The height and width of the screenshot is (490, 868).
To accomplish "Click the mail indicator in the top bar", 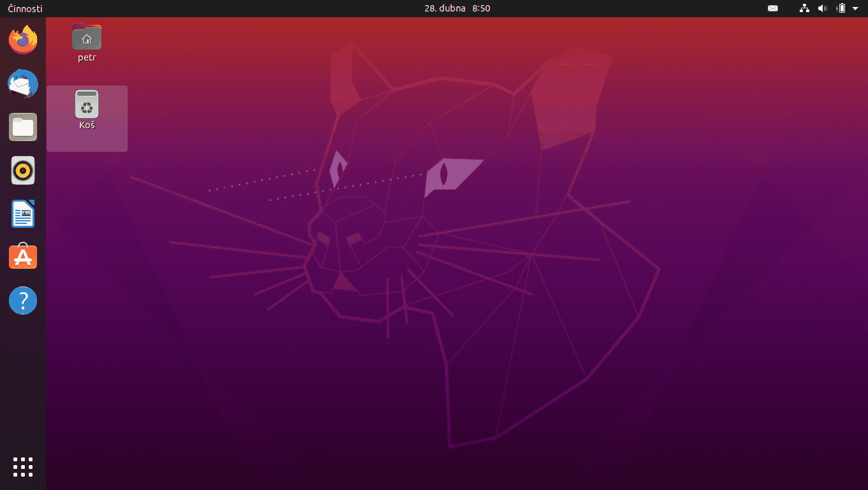I will coord(773,8).
